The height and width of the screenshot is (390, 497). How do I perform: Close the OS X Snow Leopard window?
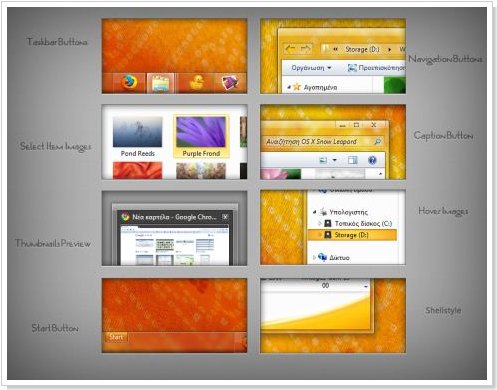[374, 125]
